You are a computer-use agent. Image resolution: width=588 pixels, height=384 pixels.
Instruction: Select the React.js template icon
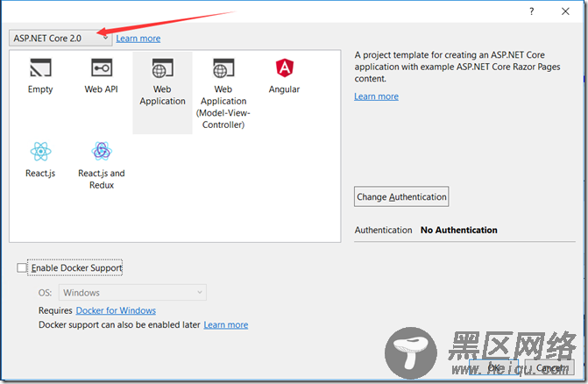(40, 152)
